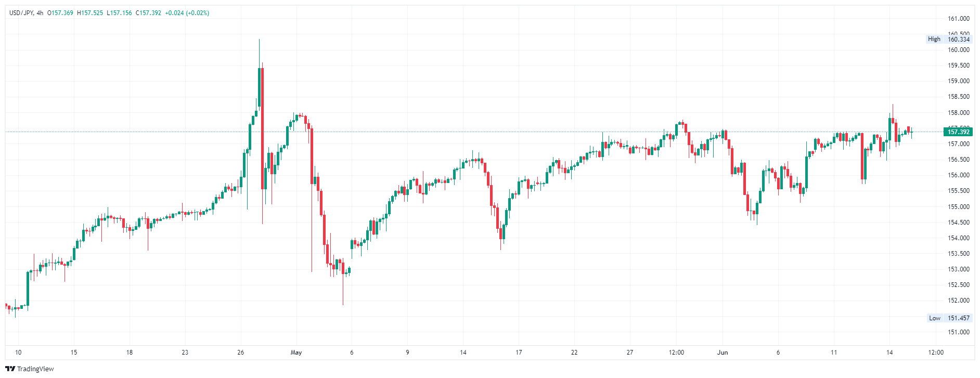Click date 26 on the time axis
This screenshot has height=378, width=980.
240,353
